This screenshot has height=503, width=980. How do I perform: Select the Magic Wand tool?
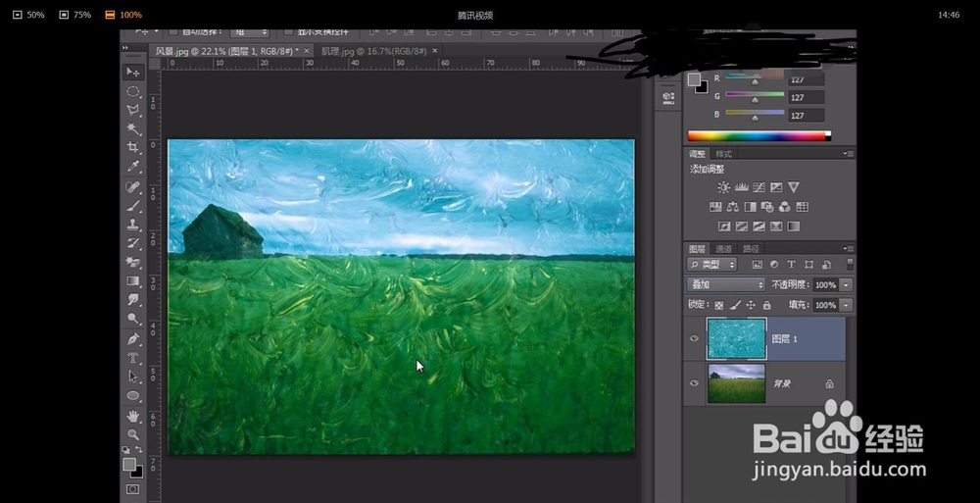133,128
